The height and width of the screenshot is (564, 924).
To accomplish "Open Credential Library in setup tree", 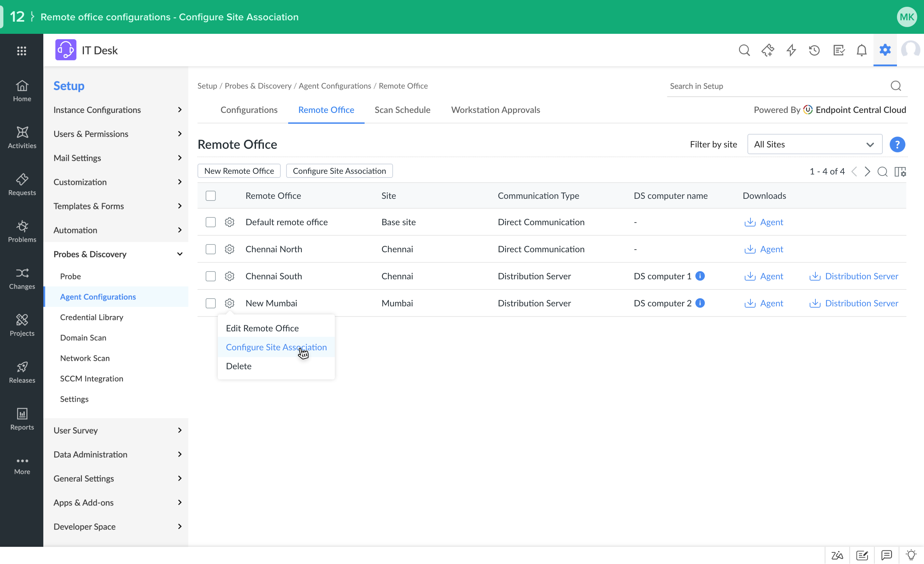I will (x=92, y=317).
